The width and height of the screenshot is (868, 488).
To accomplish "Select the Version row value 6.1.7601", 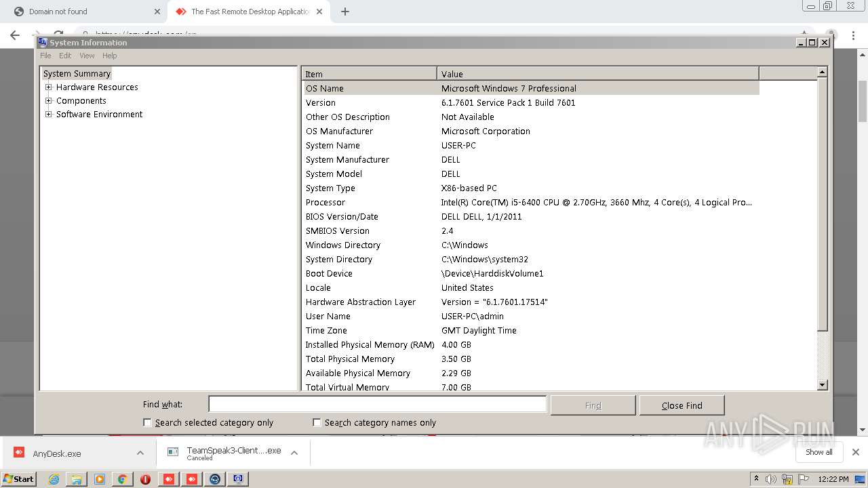I will coord(508,102).
